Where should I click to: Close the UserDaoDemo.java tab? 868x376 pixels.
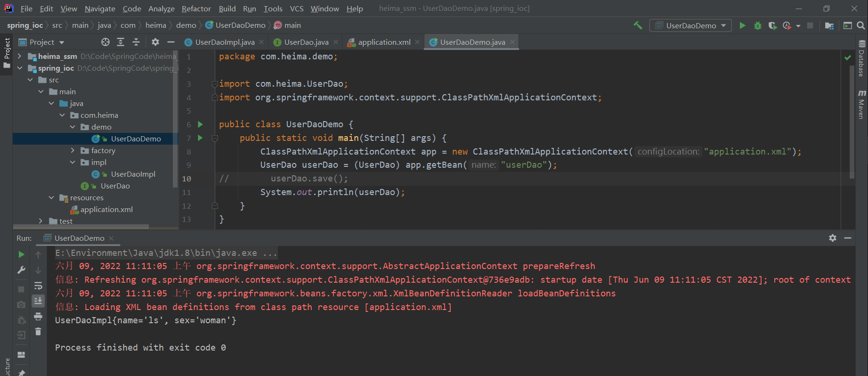point(512,42)
